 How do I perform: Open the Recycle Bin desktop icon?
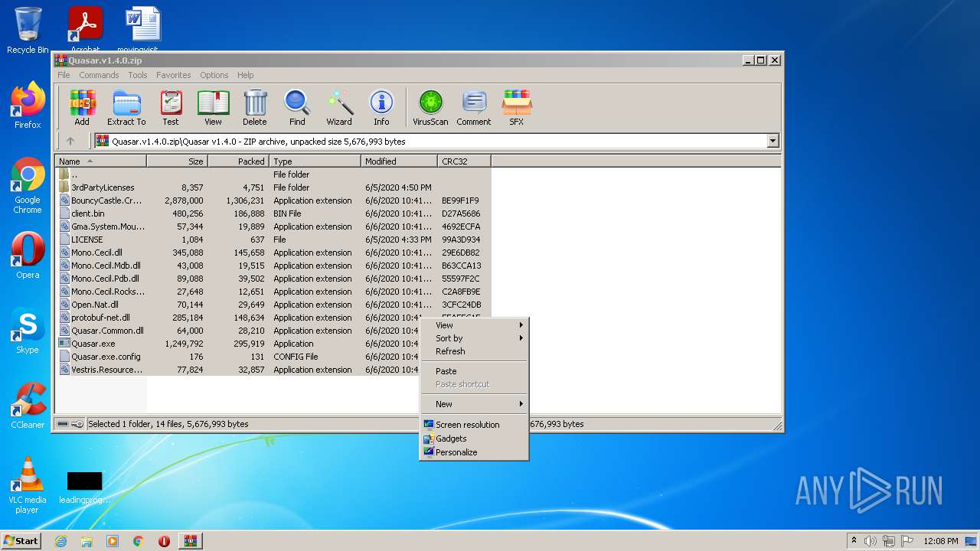pos(28,31)
